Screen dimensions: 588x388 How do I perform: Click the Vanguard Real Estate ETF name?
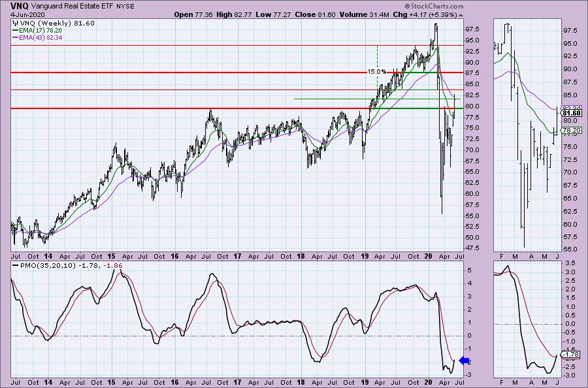71,6
